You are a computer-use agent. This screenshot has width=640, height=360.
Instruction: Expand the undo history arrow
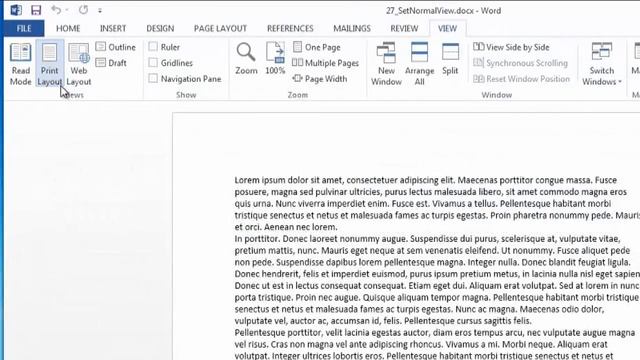click(67, 10)
